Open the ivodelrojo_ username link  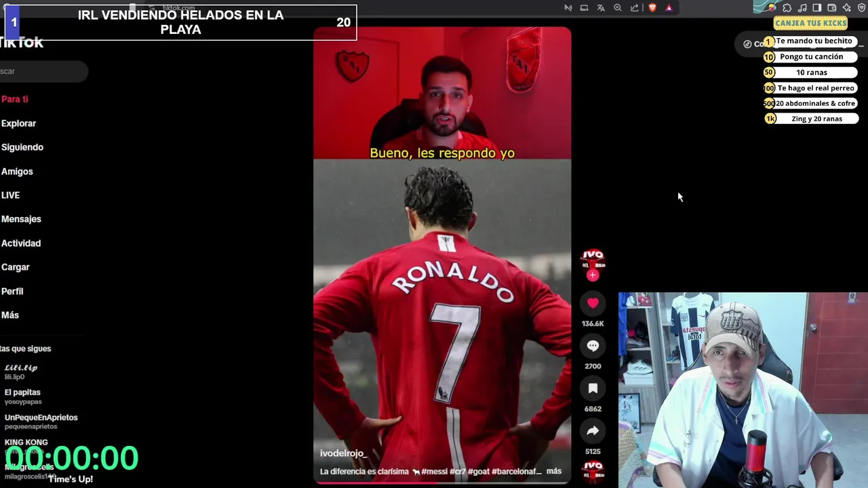click(x=343, y=453)
